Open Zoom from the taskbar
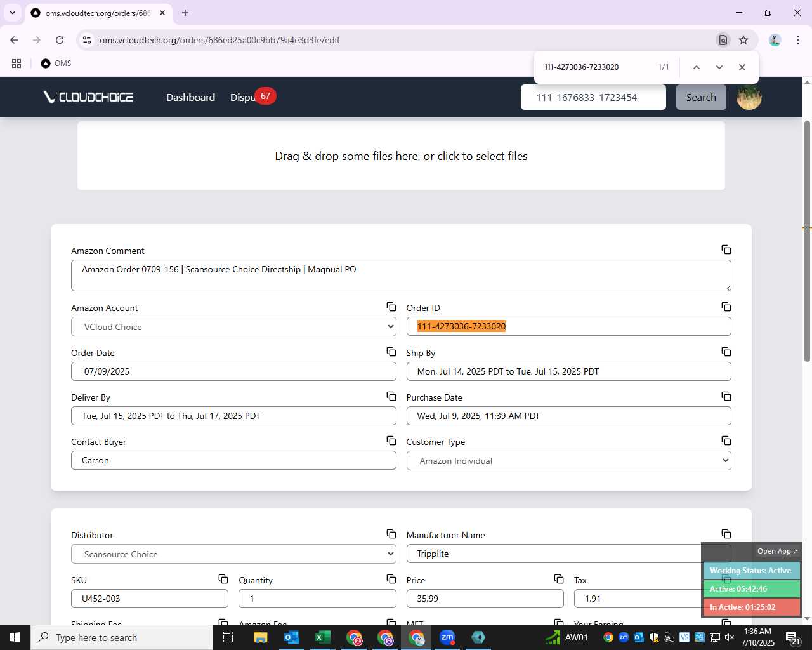812x650 pixels. coord(447,637)
